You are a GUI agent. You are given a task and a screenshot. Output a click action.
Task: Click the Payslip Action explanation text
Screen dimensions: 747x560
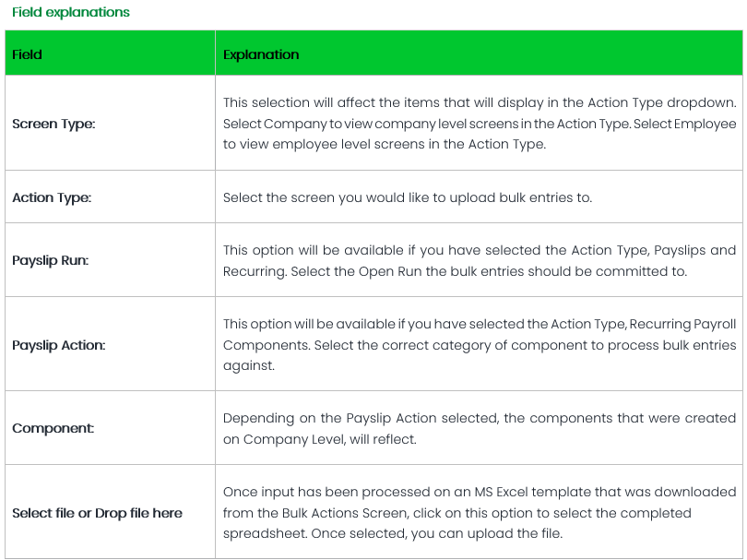click(x=480, y=345)
